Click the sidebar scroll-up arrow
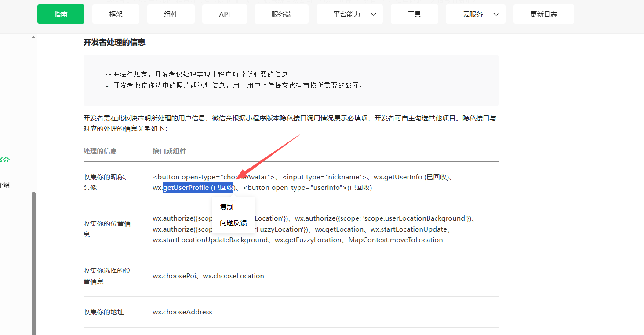This screenshot has width=644, height=335. click(33, 38)
